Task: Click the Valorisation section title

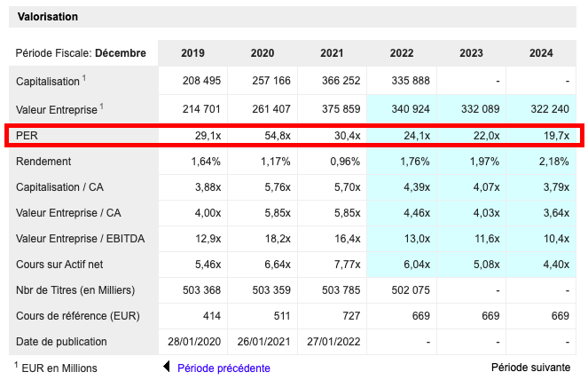Action: pyautogui.click(x=48, y=17)
